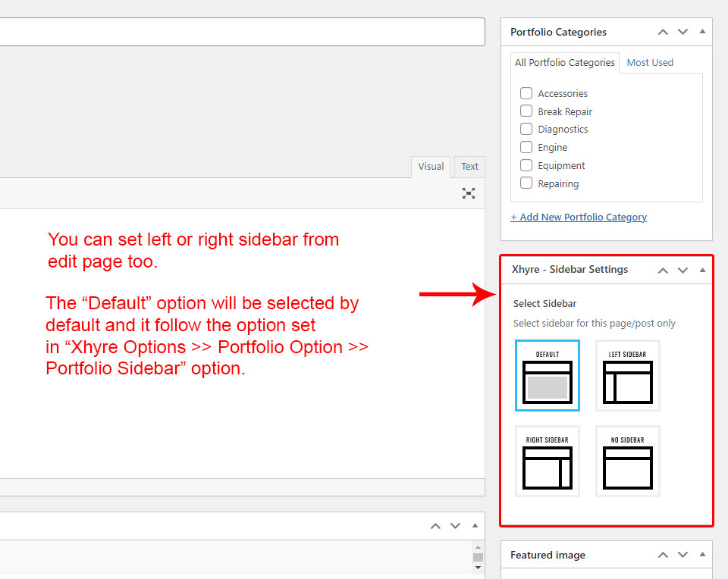Toggle distraction-free fullscreen editor icon

click(x=469, y=193)
